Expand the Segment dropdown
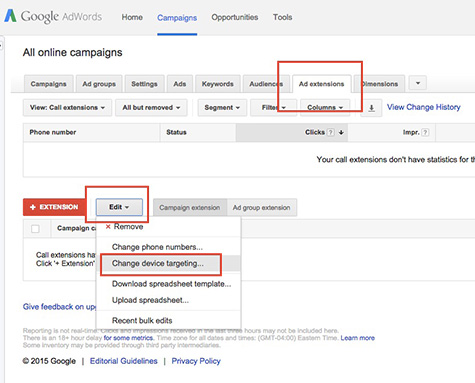 pos(222,108)
